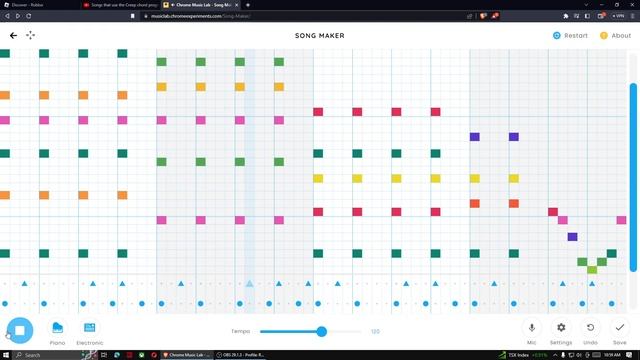This screenshot has height=360, width=640.
Task: Close the Chrome Music Lab tab
Action: click(x=236, y=5)
